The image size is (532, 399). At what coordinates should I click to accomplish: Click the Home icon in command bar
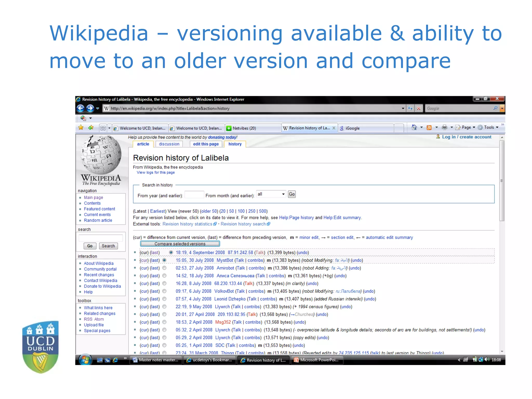click(x=414, y=127)
